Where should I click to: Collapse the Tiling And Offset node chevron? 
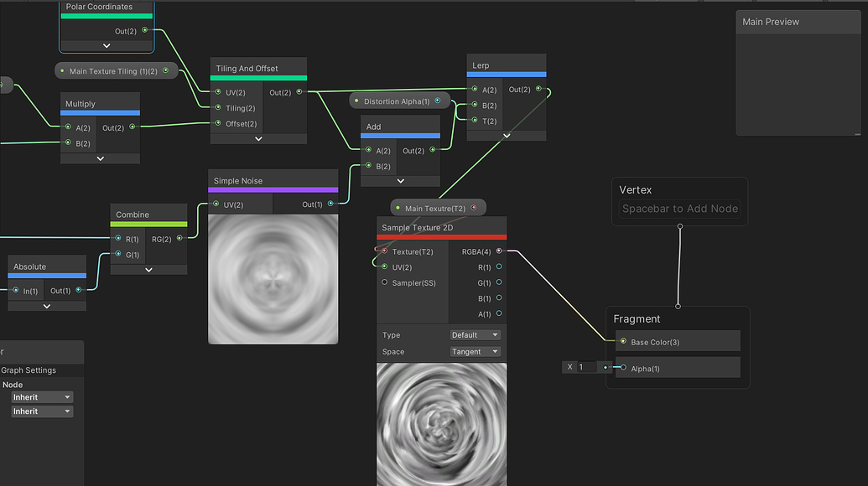(x=257, y=138)
